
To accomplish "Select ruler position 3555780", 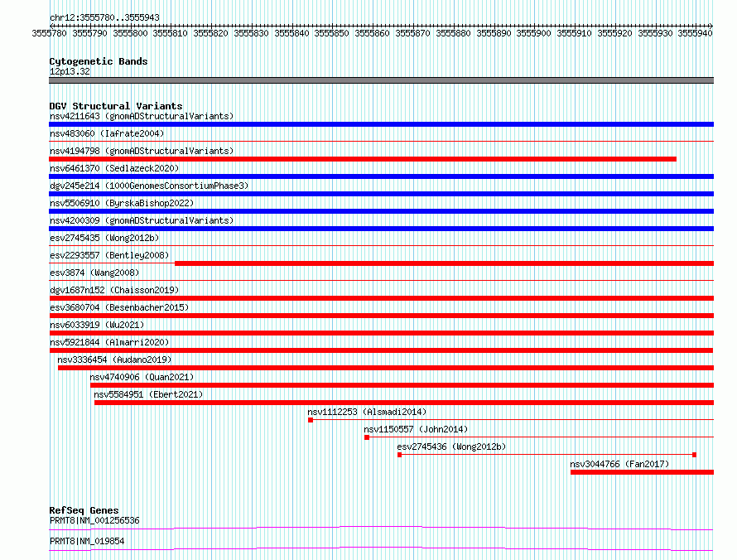I will (50, 33).
